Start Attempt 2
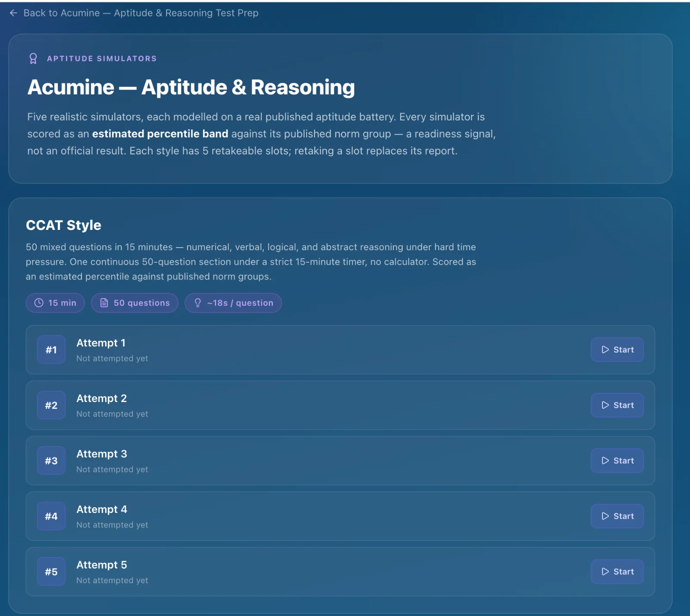The image size is (690, 616). click(617, 405)
